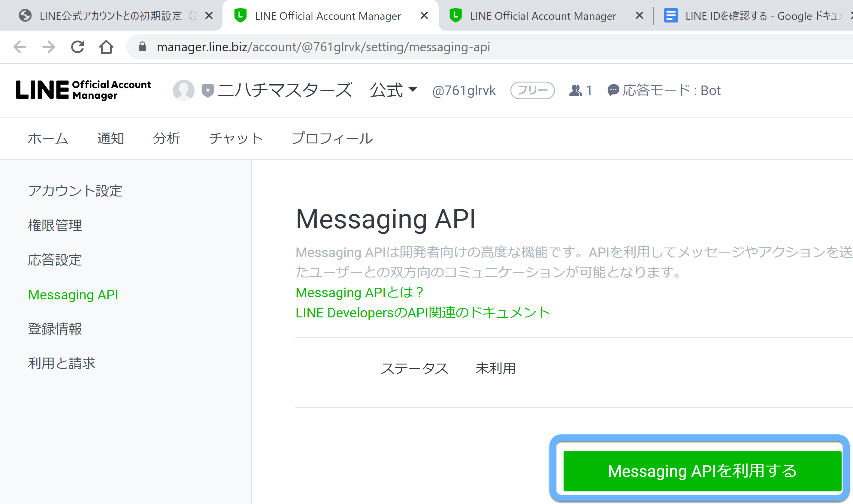
Task: Select 利用と請求 in the sidebar
Action: click(x=62, y=363)
